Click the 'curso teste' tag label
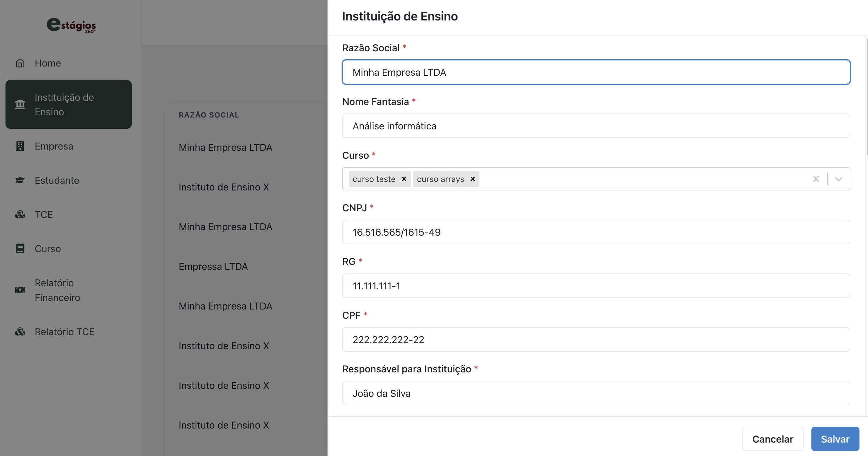The width and height of the screenshot is (868, 456). 374,179
